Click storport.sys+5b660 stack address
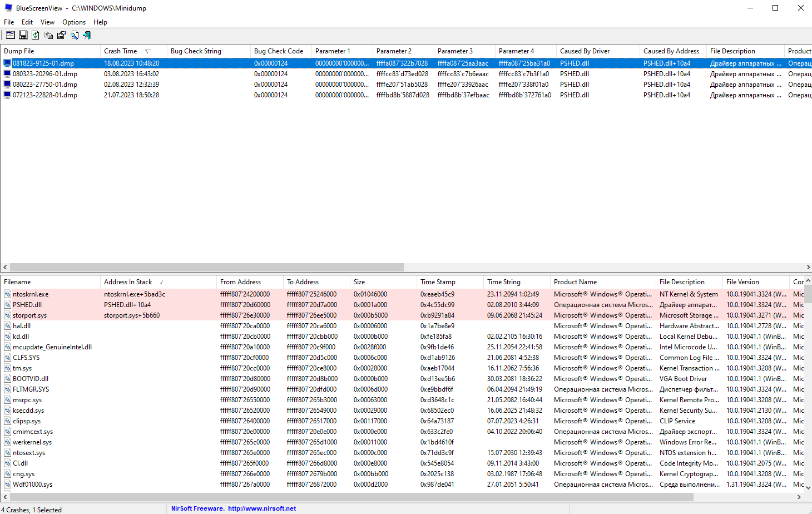The height and width of the screenshot is (514, 812). coord(132,315)
